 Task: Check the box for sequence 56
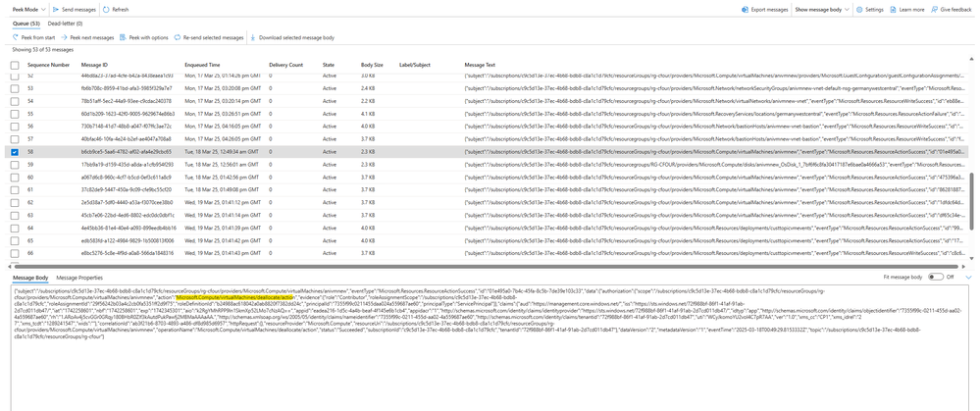15,127
